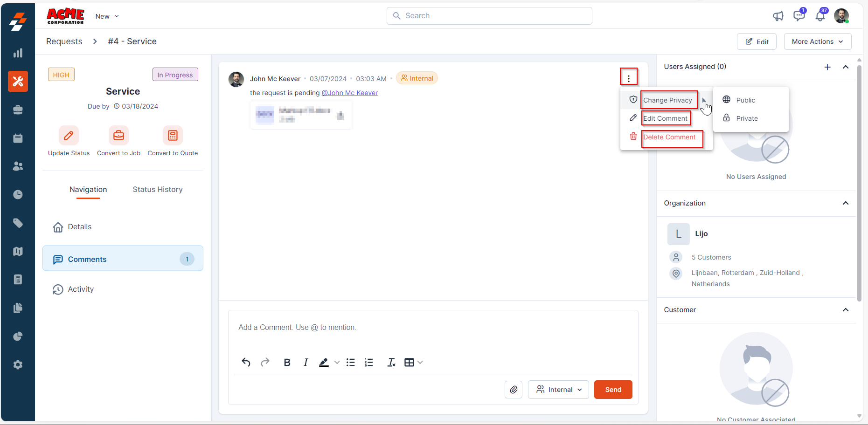Open the New dropdown in the header

click(x=107, y=16)
